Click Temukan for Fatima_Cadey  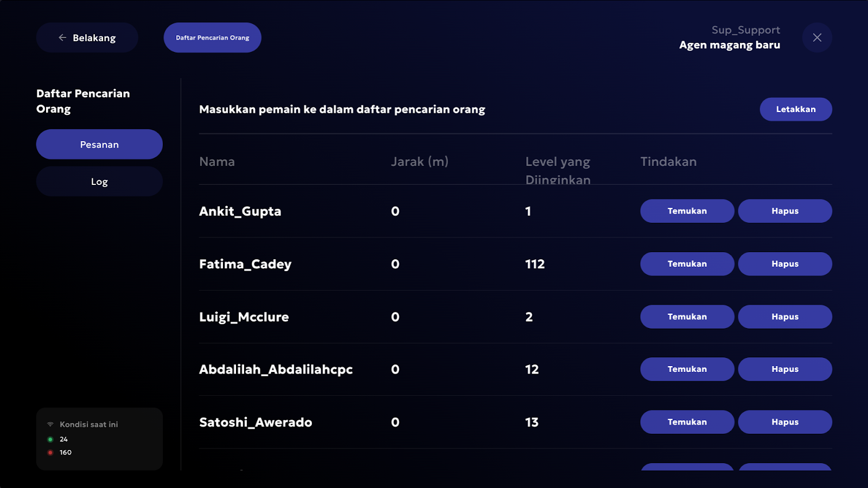pyautogui.click(x=687, y=264)
